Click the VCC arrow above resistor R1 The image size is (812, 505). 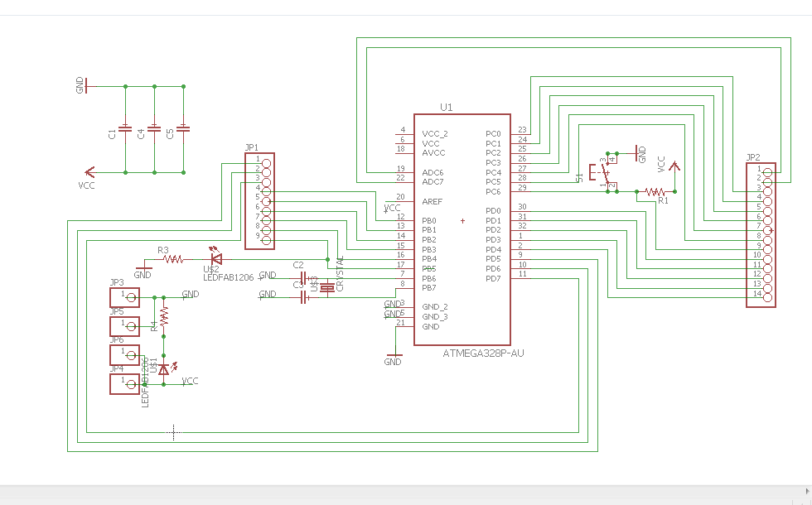click(x=674, y=166)
